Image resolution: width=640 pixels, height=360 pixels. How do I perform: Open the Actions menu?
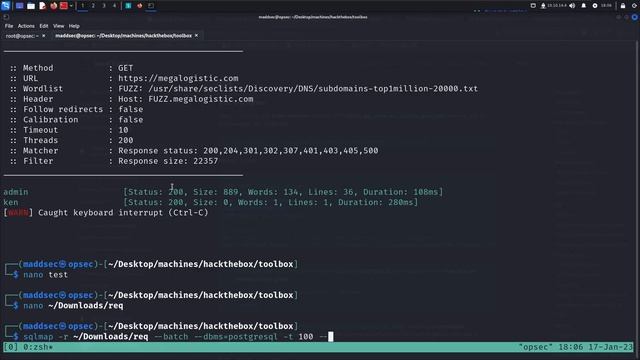coord(26,26)
